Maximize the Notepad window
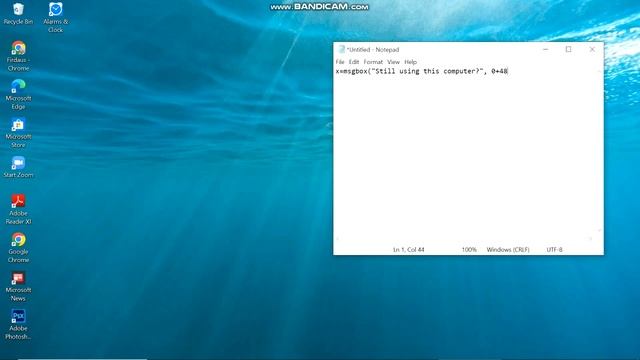The width and height of the screenshot is (640, 360). coord(569,49)
